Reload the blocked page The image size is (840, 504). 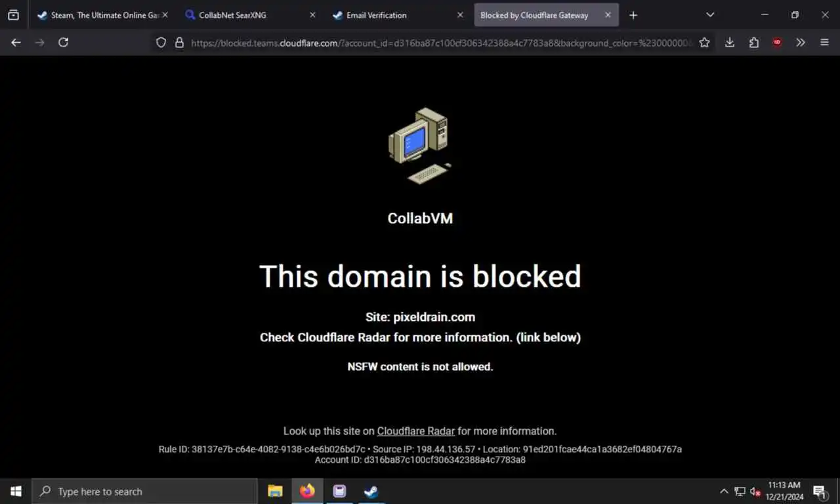tap(63, 42)
